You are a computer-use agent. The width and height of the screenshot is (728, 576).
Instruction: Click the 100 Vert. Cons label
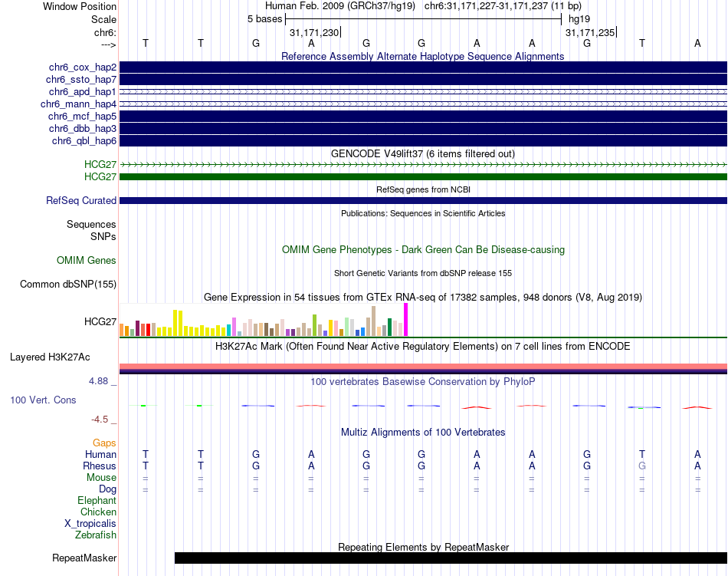tap(43, 400)
